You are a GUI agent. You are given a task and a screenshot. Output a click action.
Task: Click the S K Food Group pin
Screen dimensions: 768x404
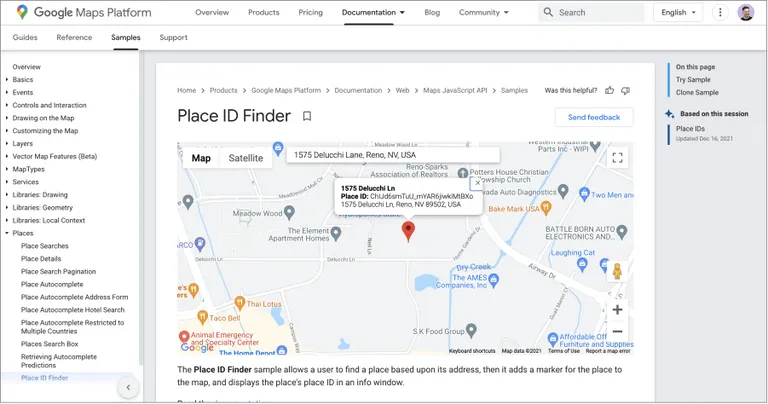(471, 330)
